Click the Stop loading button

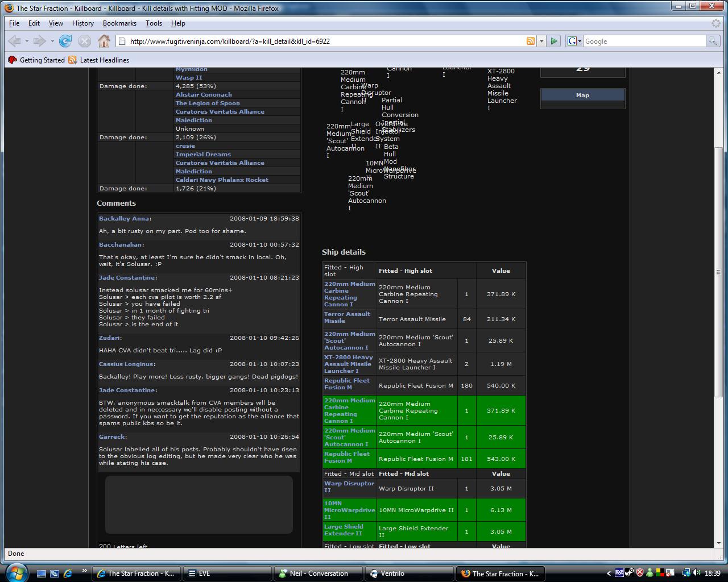click(85, 41)
